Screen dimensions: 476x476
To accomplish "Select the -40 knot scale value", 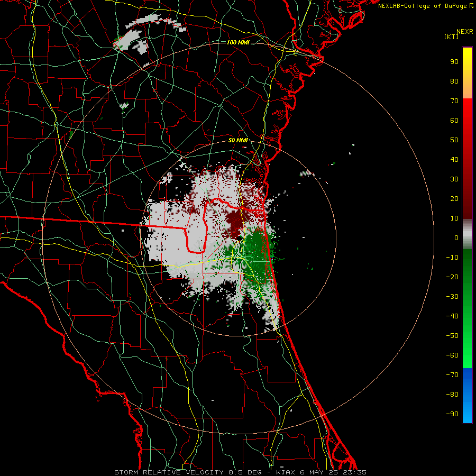I will click(452, 316).
